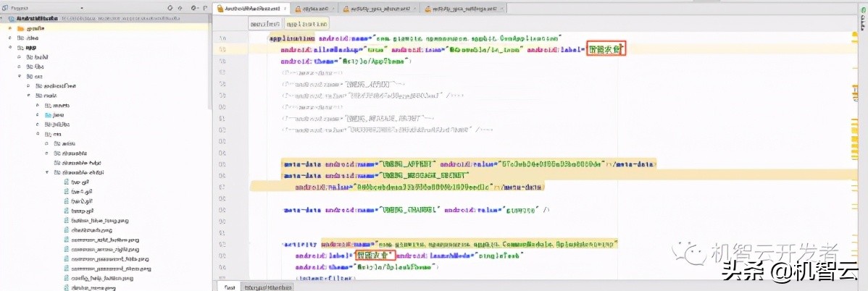Viewport: 868px width, 291px height.
Task: Collapse the src folder
Action: (x=19, y=76)
